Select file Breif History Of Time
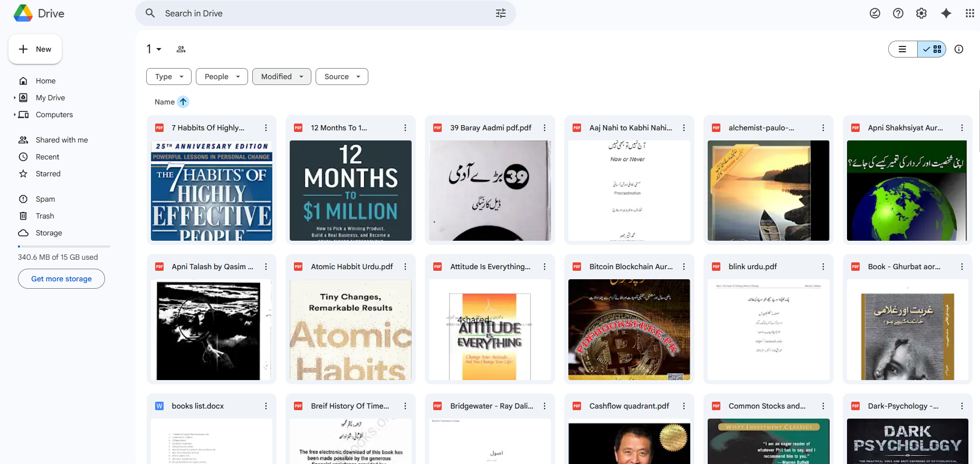 [x=350, y=406]
